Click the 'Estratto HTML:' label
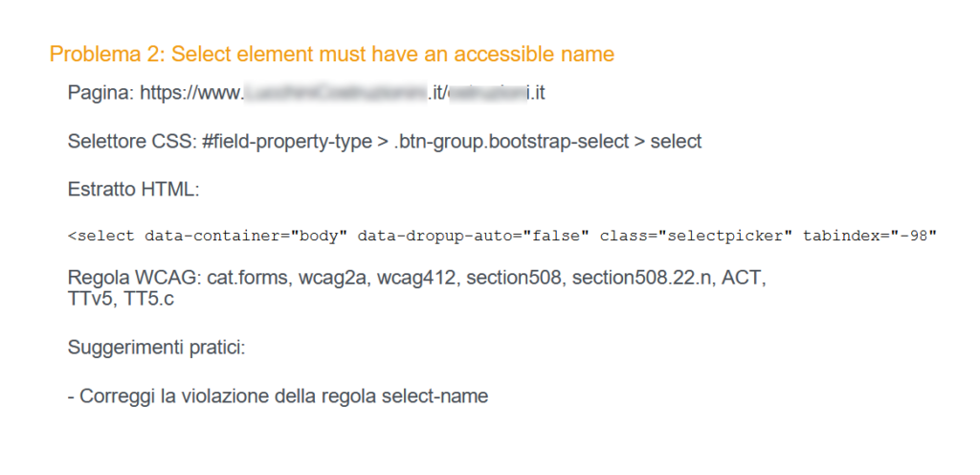 coord(133,189)
